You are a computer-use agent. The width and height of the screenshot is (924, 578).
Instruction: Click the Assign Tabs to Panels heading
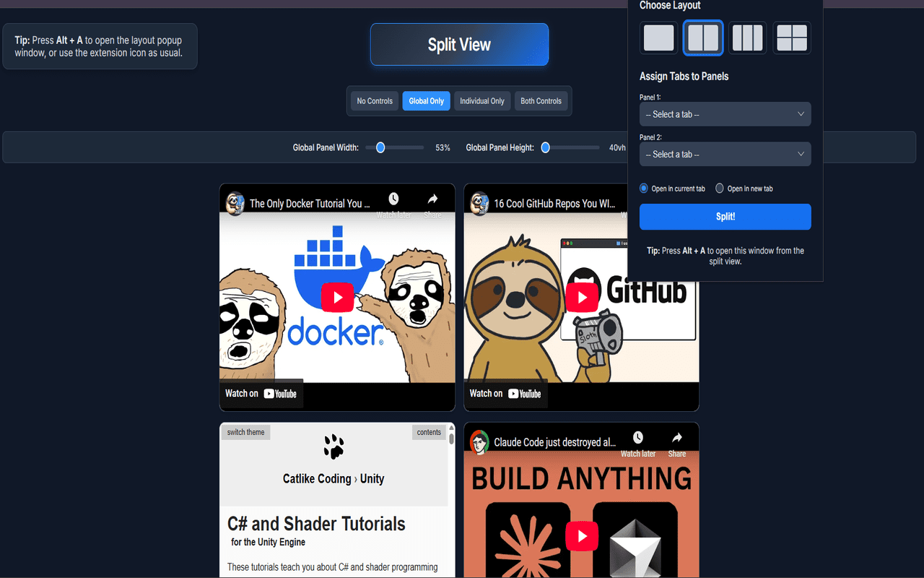point(684,77)
